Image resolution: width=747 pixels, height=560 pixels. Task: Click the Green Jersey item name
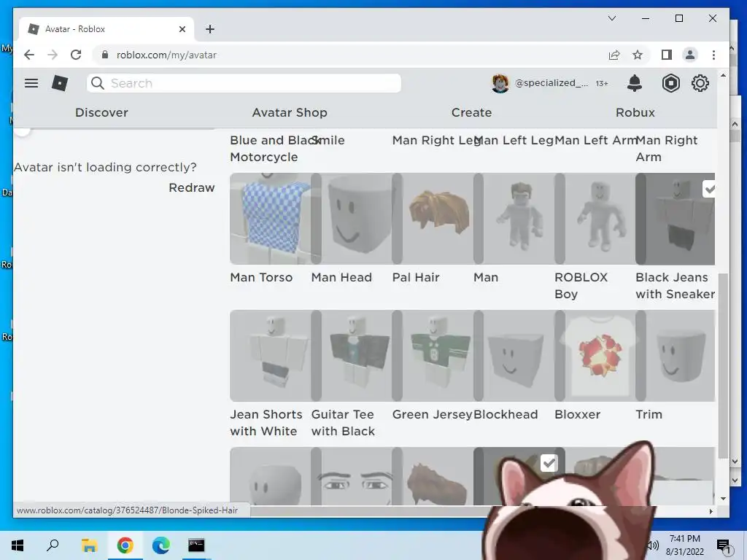(x=432, y=414)
